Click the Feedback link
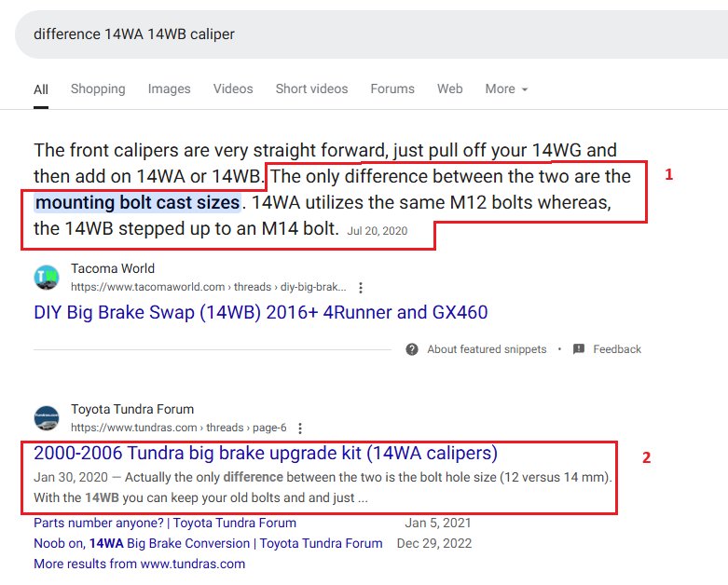The width and height of the screenshot is (728, 585). point(617,349)
